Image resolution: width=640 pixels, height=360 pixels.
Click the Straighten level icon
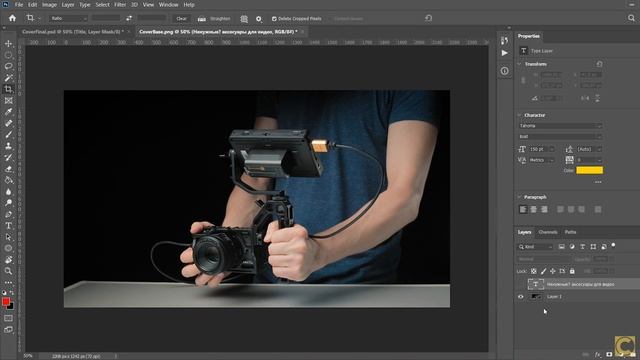click(202, 19)
